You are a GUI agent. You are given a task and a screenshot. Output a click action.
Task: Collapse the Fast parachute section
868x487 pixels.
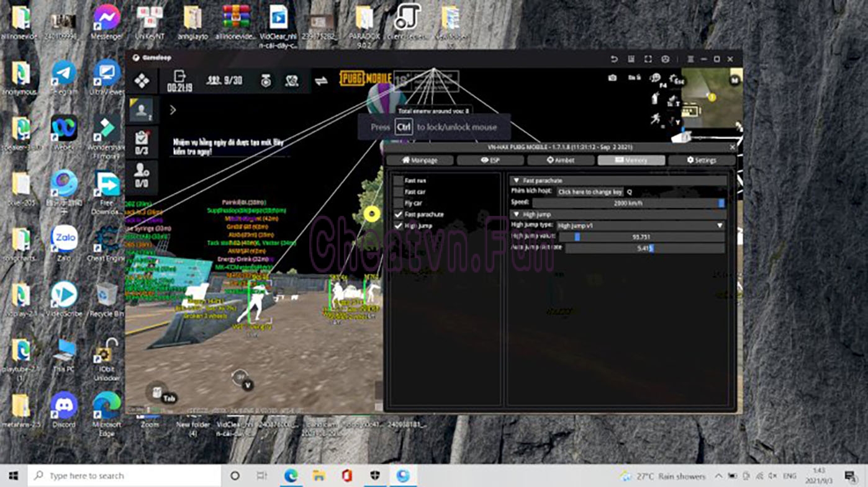(x=516, y=181)
